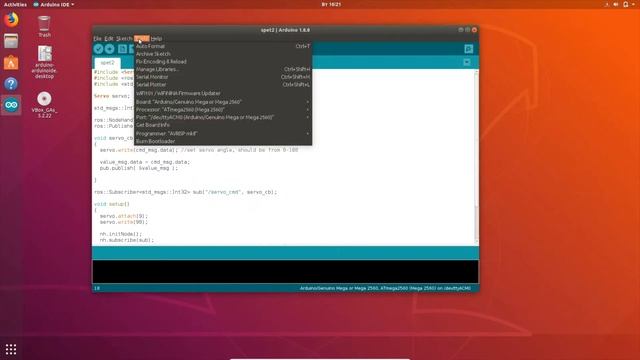Screen dimensions: 640x360
Task: Click the Verify checkmark icon
Action: click(x=98, y=49)
